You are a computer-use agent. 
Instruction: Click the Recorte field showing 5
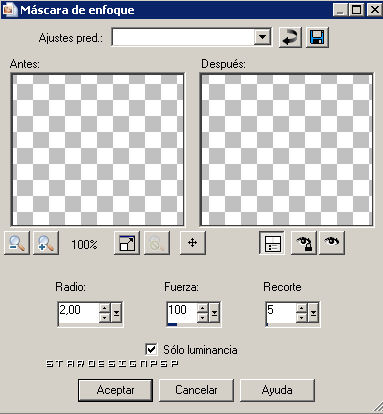[281, 313]
